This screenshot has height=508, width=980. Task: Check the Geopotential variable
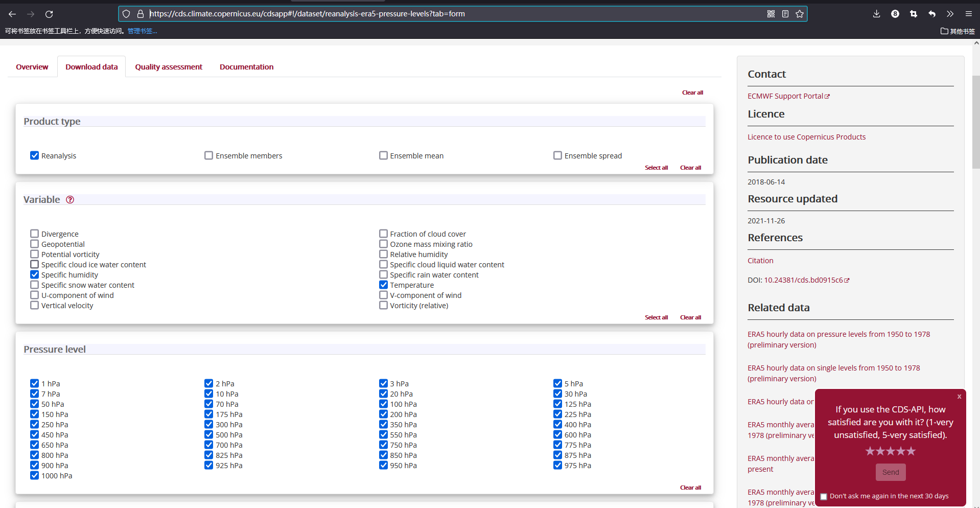(x=34, y=244)
